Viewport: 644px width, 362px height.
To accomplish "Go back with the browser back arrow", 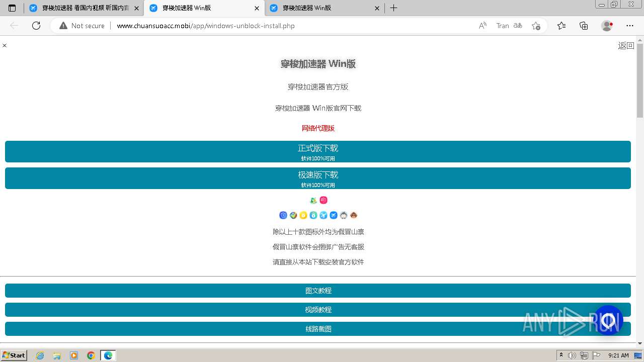I will click(x=14, y=26).
